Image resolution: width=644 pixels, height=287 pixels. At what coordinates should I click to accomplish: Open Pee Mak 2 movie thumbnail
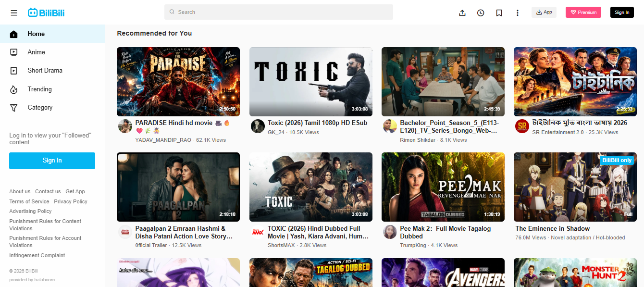coord(443,187)
